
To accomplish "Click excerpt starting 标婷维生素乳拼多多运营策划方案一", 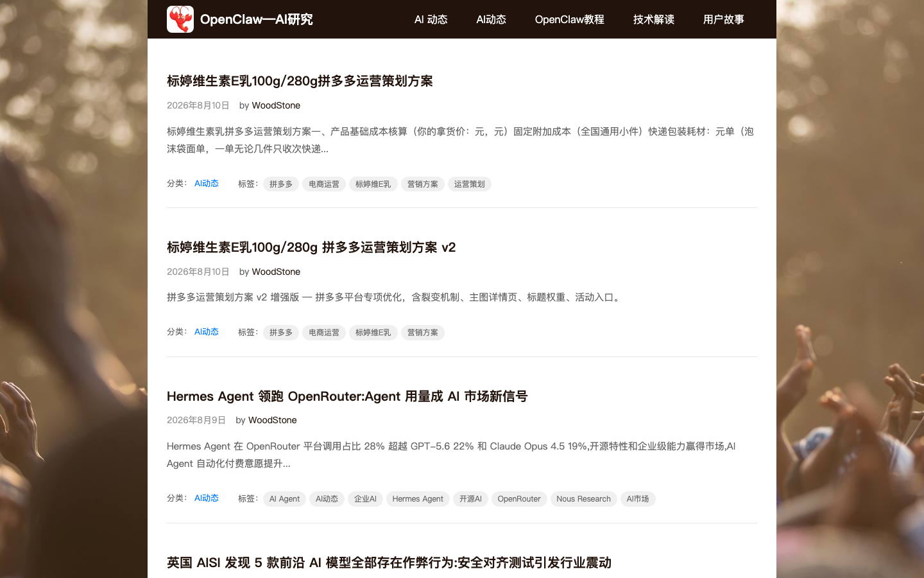I will point(460,140).
